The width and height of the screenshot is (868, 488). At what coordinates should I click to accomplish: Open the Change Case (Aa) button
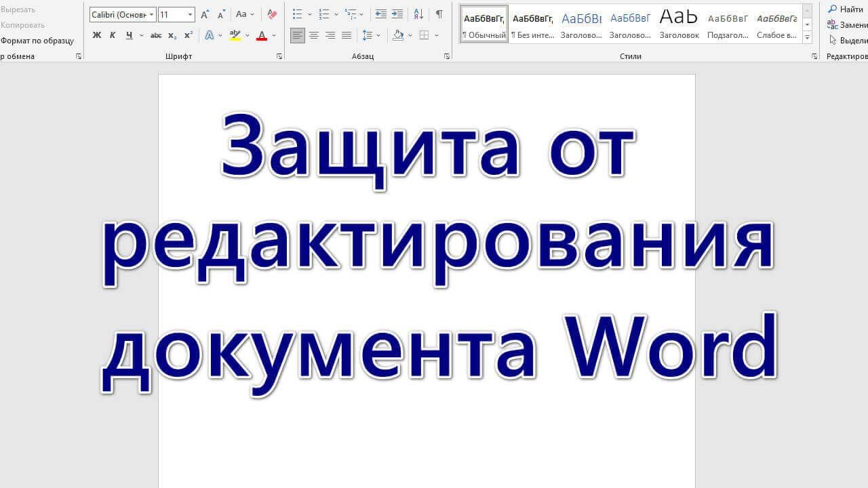tap(244, 14)
